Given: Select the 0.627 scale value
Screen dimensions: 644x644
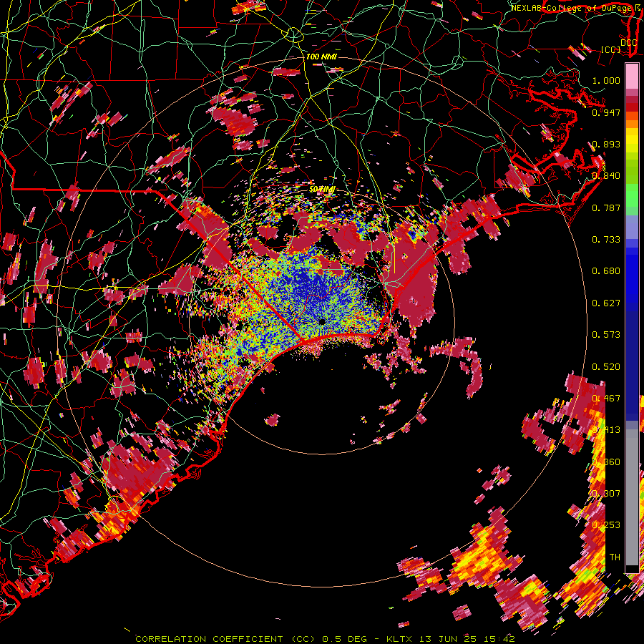Looking at the screenshot, I should pos(606,303).
